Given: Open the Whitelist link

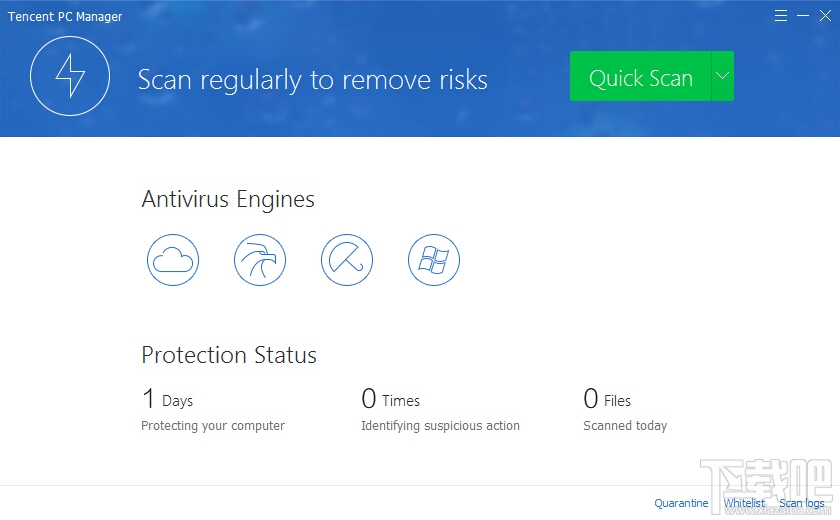Looking at the screenshot, I should [744, 503].
